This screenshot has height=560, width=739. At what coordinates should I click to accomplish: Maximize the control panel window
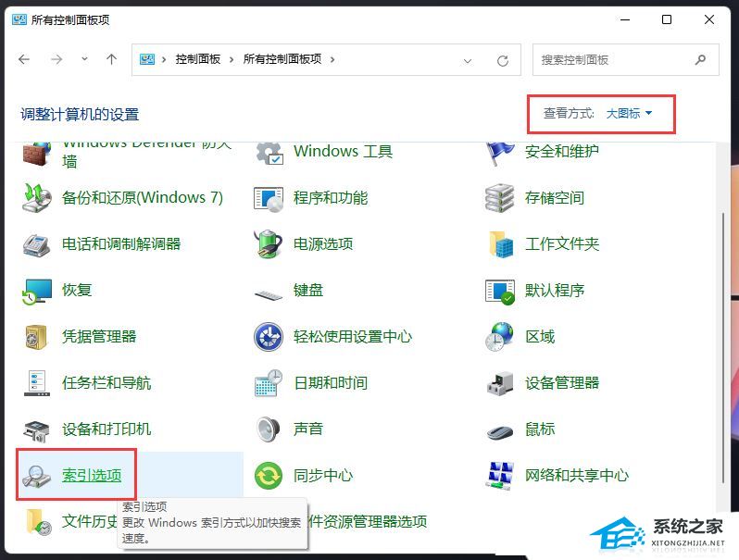(667, 19)
